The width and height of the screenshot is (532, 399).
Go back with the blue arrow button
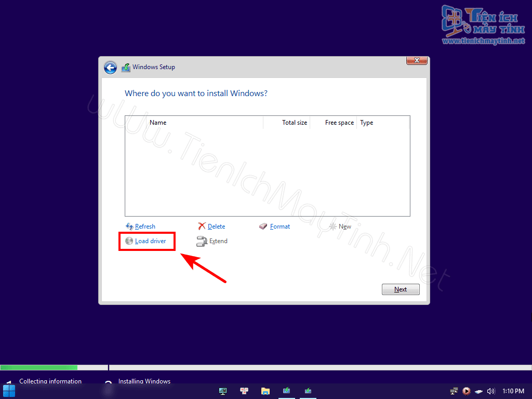(x=110, y=68)
